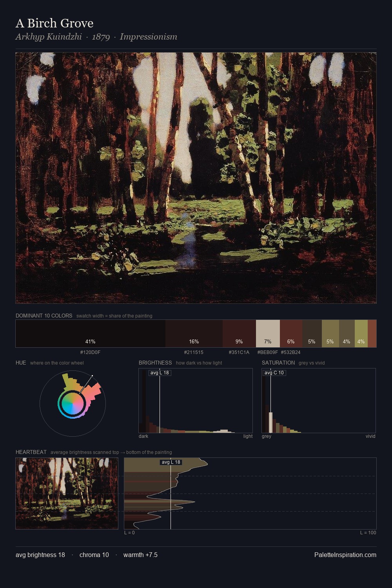Visit the PaletteInspiration.com link

point(345,555)
